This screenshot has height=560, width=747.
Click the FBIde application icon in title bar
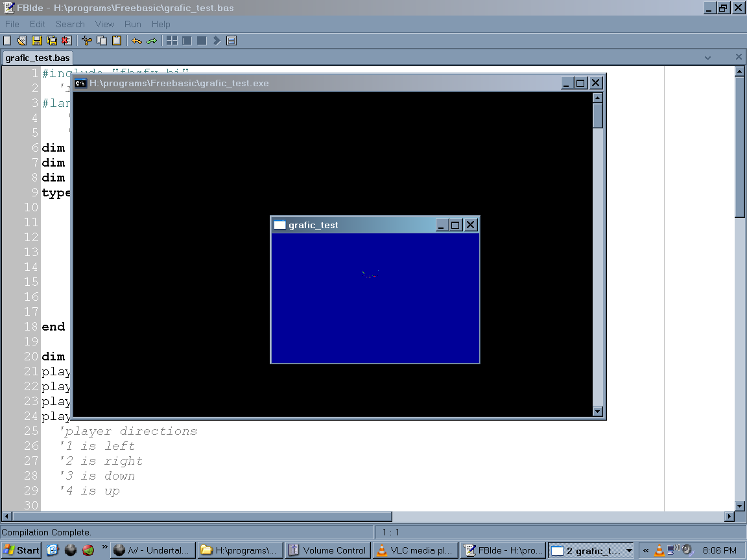coord(8,8)
